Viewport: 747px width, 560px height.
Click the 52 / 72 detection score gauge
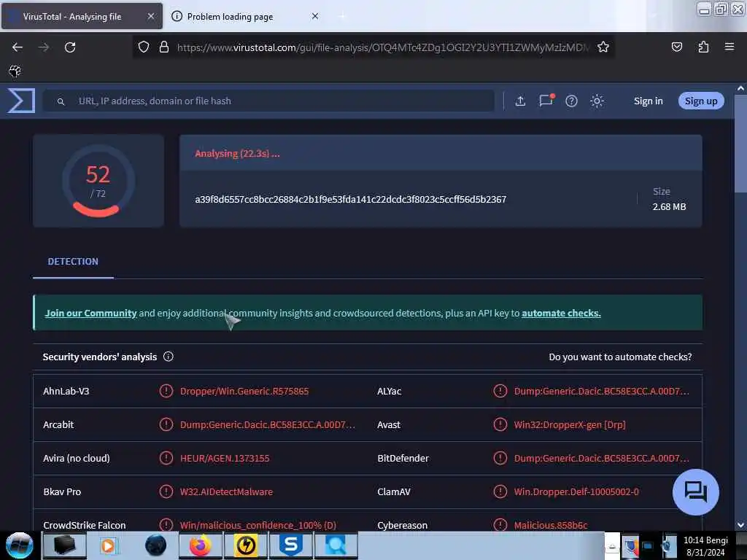pos(98,181)
